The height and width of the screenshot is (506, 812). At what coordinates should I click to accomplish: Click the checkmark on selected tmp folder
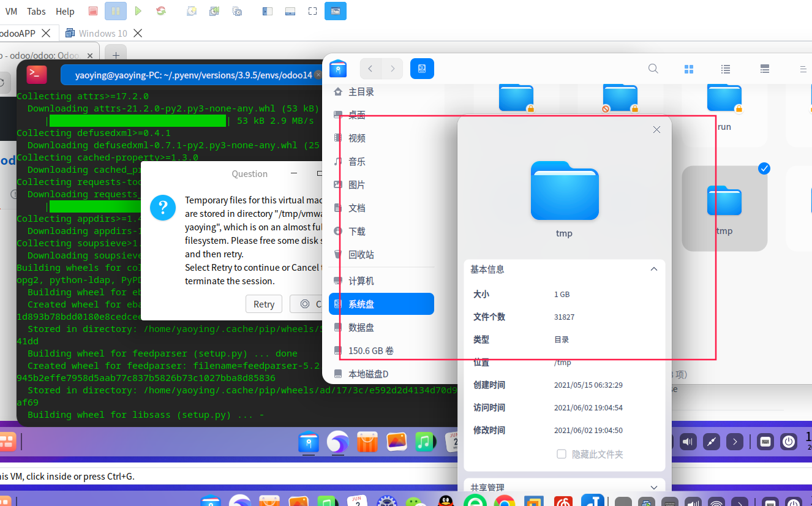coord(764,168)
